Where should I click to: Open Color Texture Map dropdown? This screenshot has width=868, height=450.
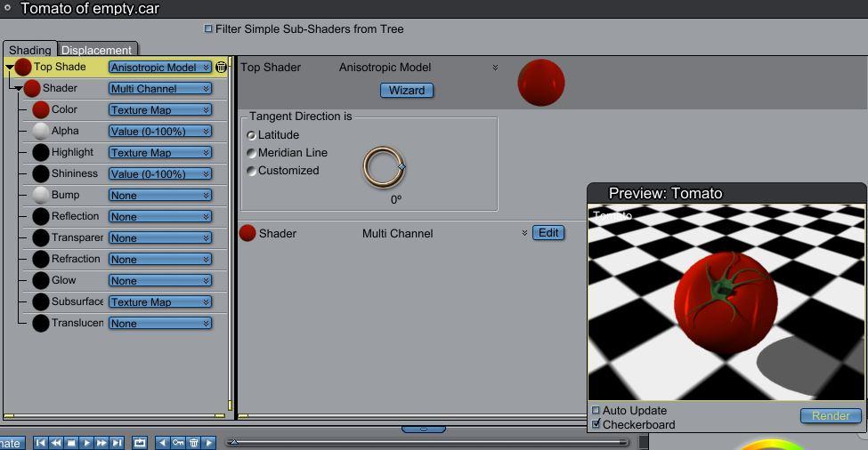click(x=160, y=110)
